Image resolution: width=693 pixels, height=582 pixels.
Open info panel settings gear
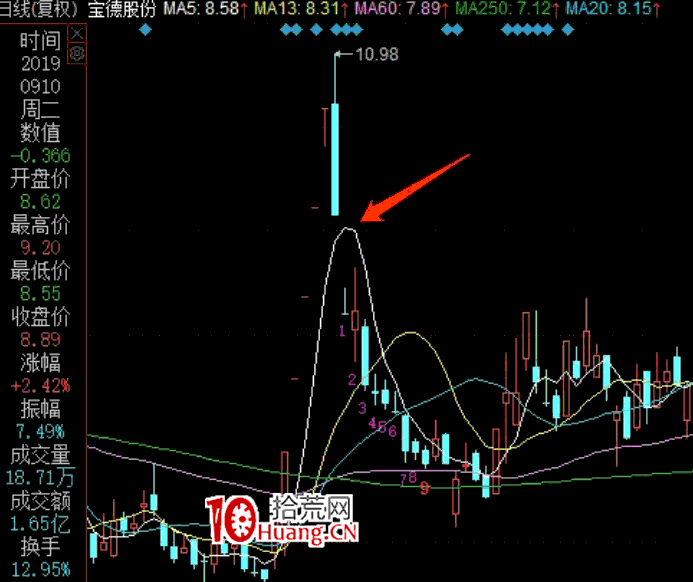tap(77, 53)
